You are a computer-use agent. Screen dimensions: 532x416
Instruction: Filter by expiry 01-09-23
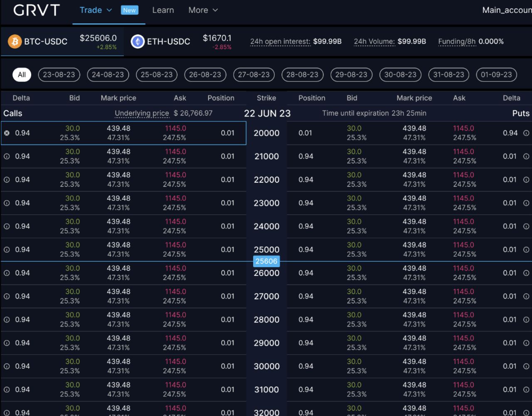tap(497, 75)
